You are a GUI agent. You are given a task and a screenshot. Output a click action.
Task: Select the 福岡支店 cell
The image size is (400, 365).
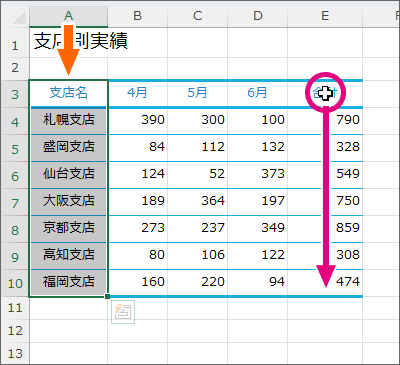pos(68,283)
